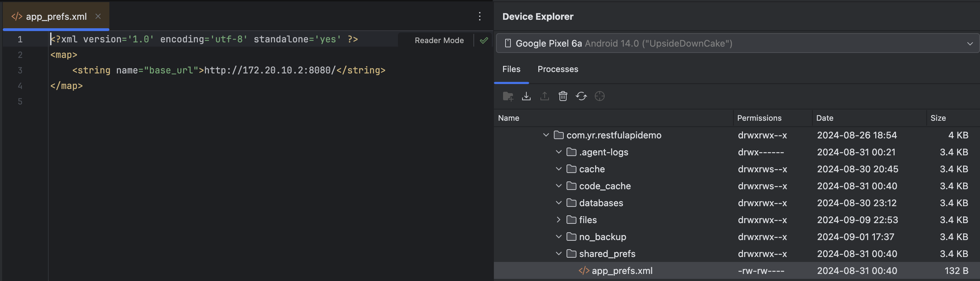Screen dimensions: 980x281
Task: Click the 132 B size cell
Action: click(956, 271)
